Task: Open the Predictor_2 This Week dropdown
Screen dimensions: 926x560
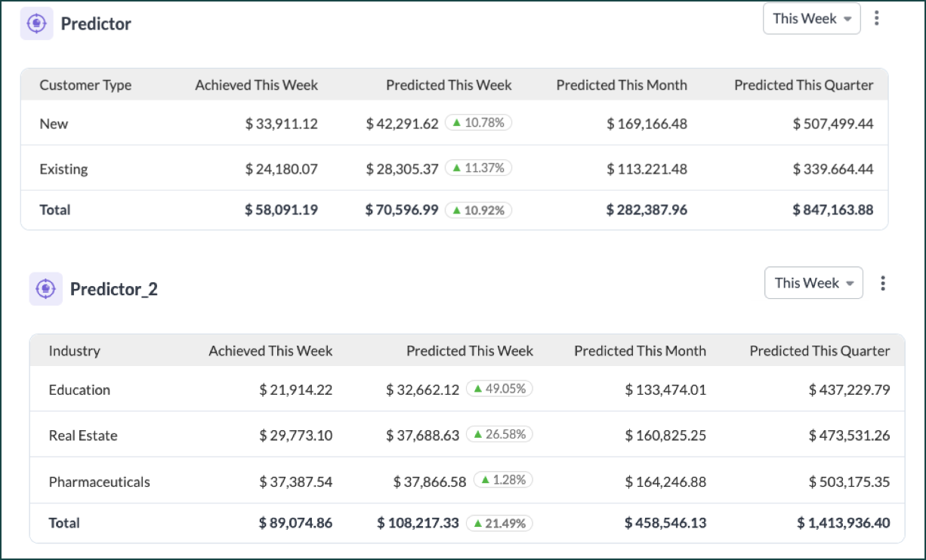Action: 813,283
